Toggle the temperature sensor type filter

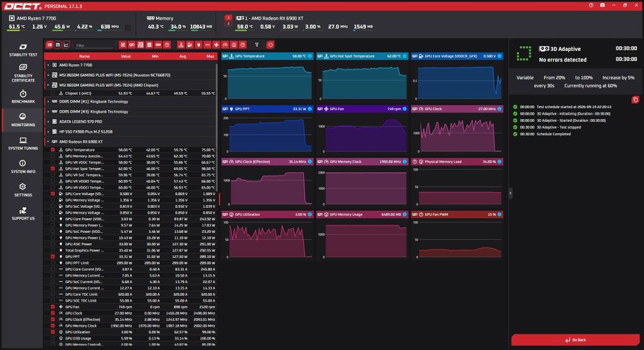tap(181, 45)
